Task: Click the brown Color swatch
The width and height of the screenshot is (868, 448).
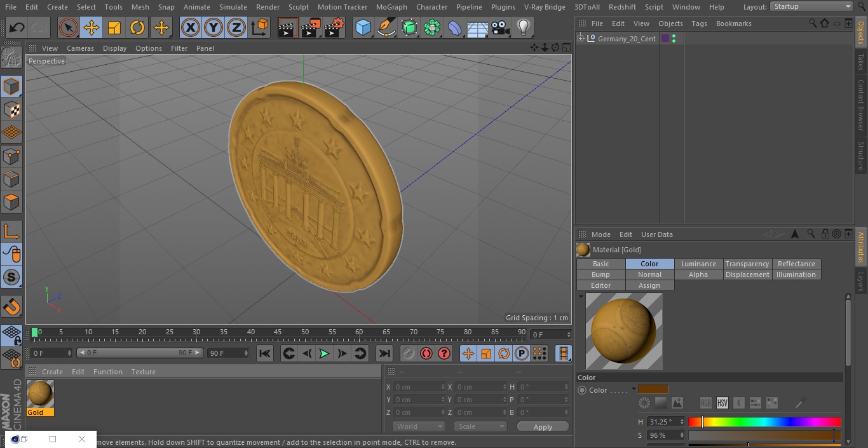Action: click(x=653, y=390)
